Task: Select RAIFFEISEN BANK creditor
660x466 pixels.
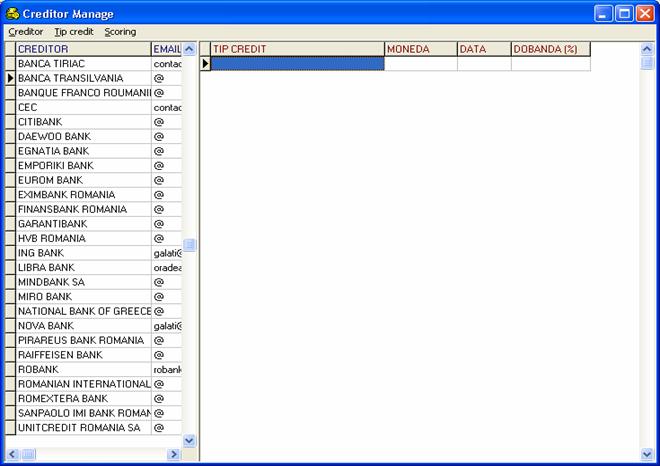Action: pos(83,355)
